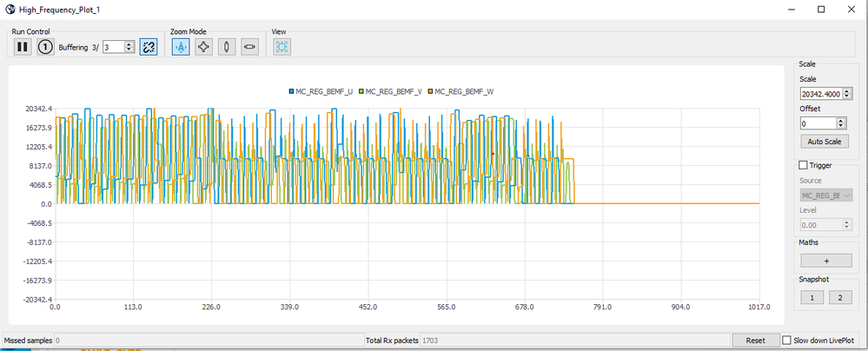This screenshot has height=351, width=868.
Task: Select the vertical zoom mode icon
Action: pos(227,47)
